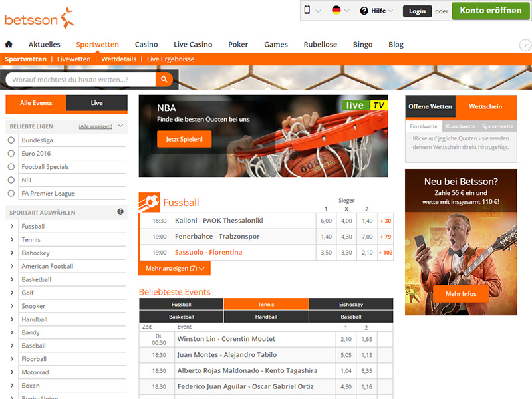The image size is (532, 399).
Task: Click the Konto eröffnen button
Action: coord(491,11)
